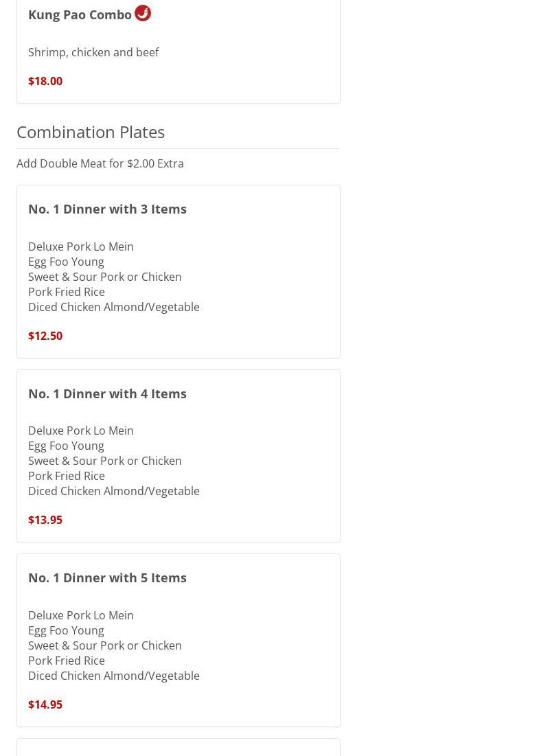The height and width of the screenshot is (756, 539).
Task: Click Pork Fried Rice in 3 Items dinner
Action: point(67,292)
